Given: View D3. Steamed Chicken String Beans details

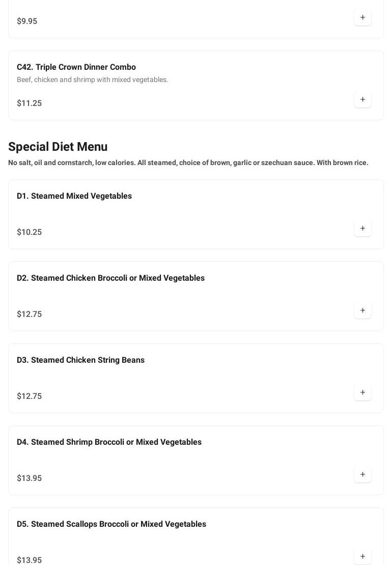Looking at the screenshot, I should 80,360.
